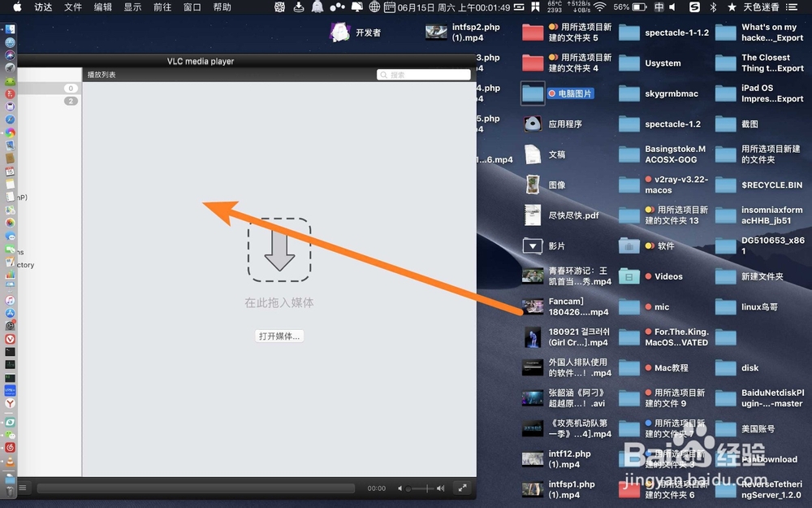
Task: Select the 应用程序 desktop icon
Action: pyautogui.click(x=552, y=124)
